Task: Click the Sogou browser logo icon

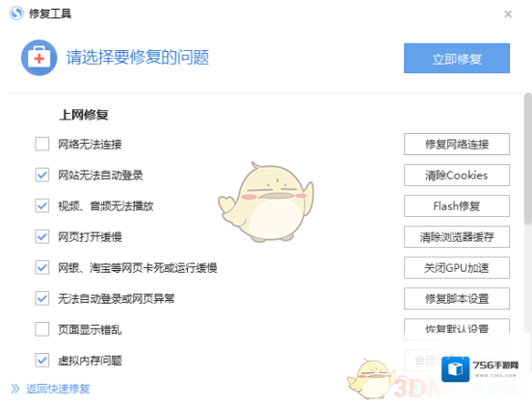Action: [16, 13]
